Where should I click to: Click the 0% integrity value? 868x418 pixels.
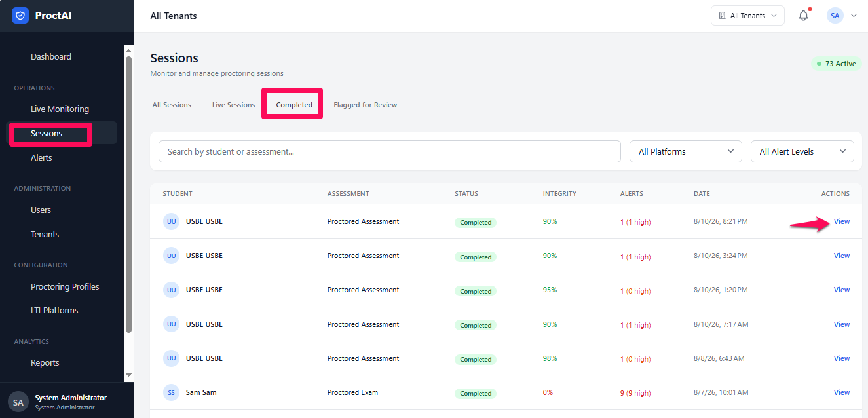548,392
